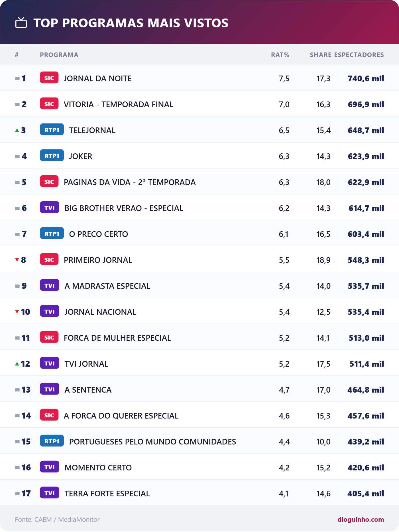Click the red down arrow at rank 10
The height and width of the screenshot is (532, 399).
tap(17, 312)
